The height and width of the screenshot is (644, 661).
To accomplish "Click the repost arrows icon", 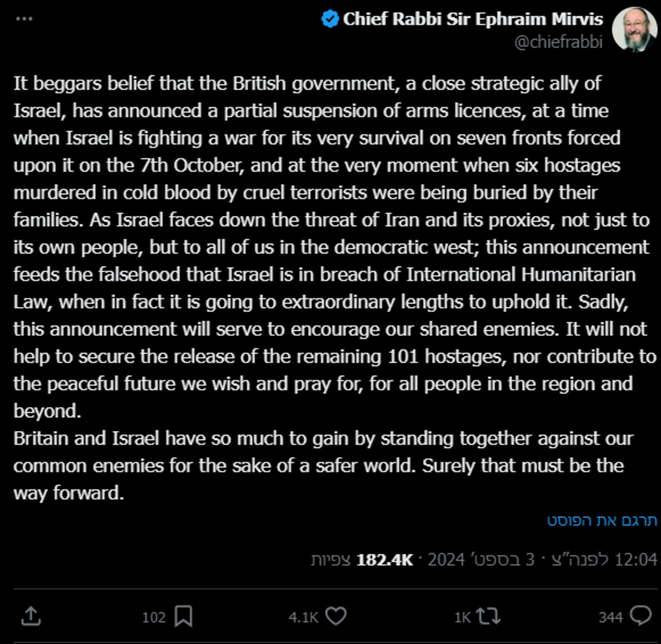I will pos(488,616).
